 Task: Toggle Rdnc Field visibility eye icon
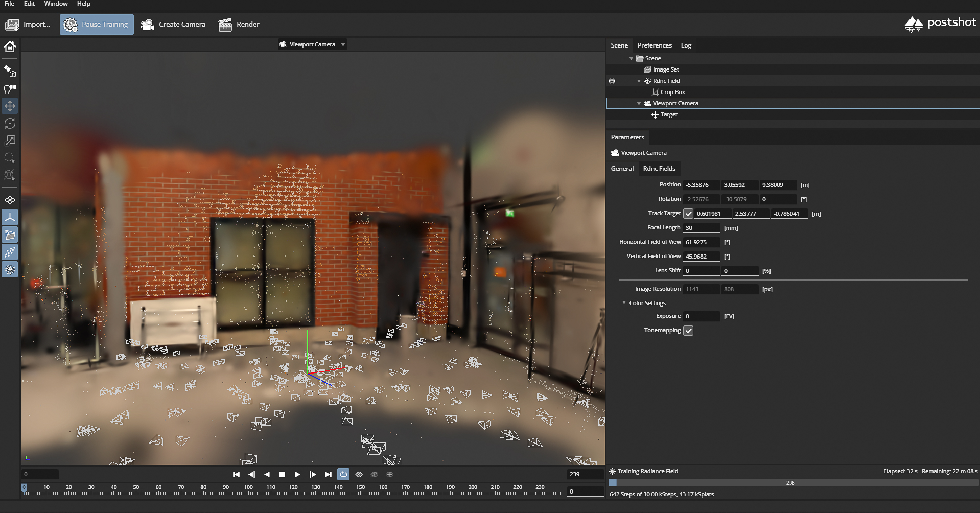(612, 81)
